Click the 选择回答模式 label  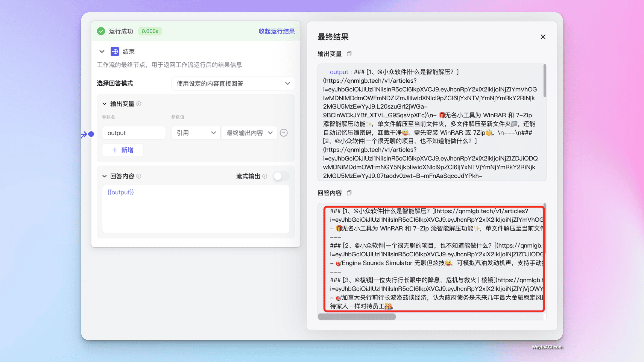pos(115,83)
